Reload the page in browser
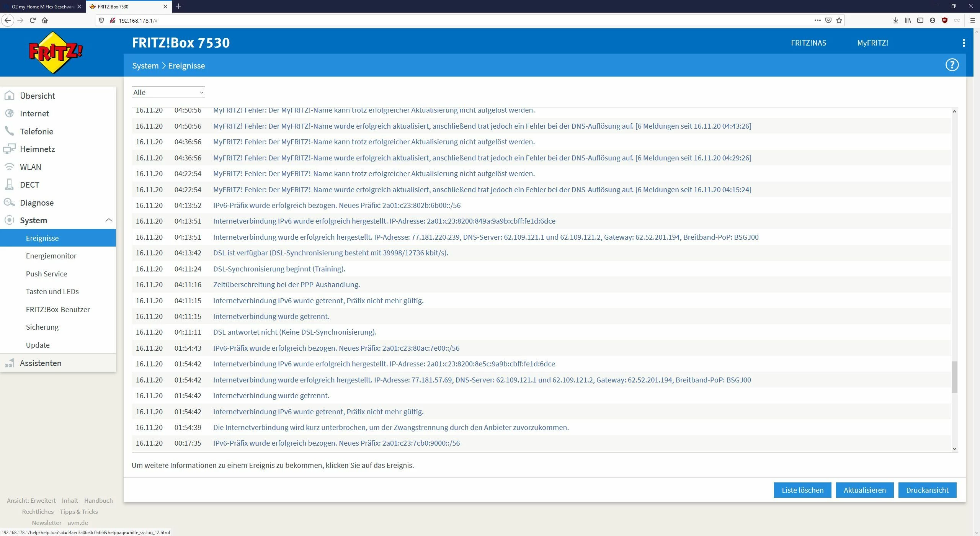 33,20
